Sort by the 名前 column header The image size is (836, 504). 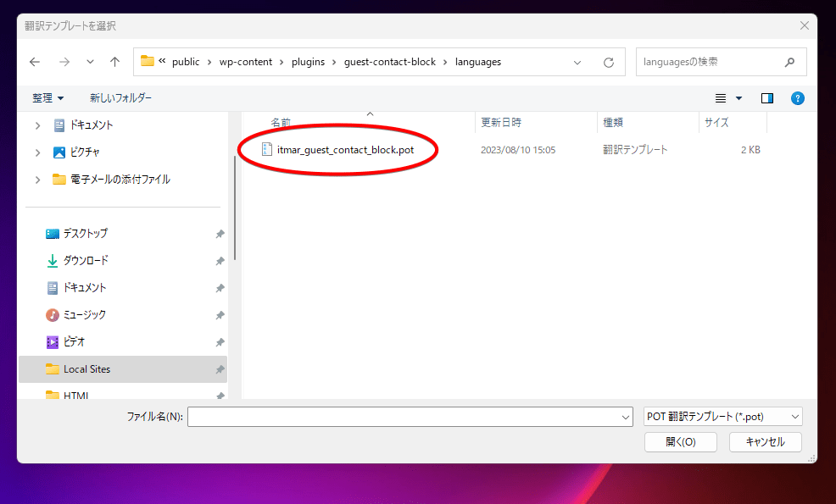point(281,123)
